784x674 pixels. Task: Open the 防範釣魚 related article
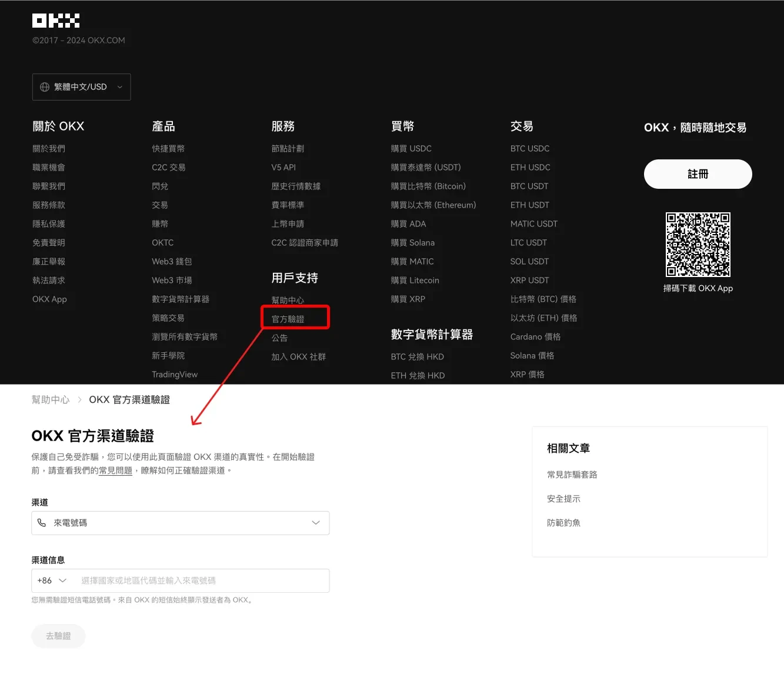563,522
